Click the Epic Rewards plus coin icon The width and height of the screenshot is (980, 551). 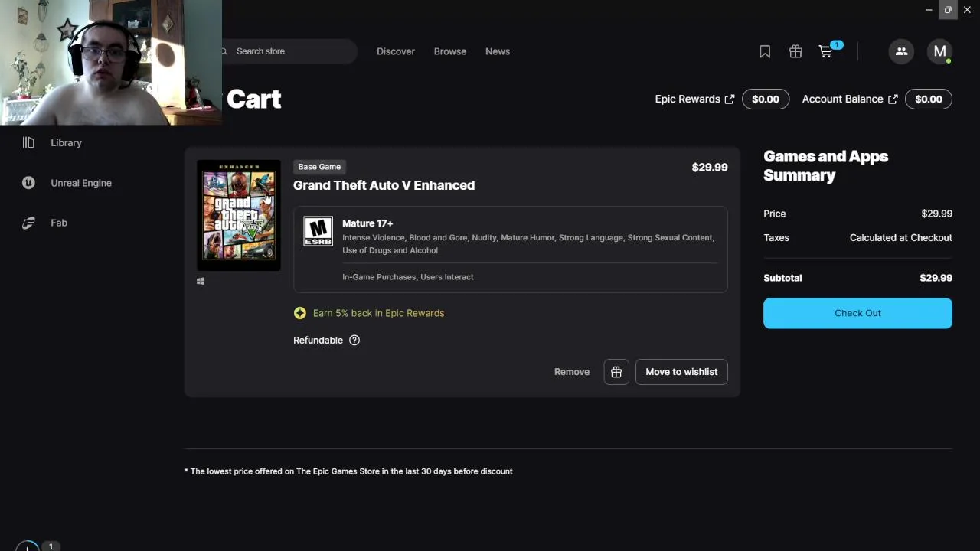[300, 313]
